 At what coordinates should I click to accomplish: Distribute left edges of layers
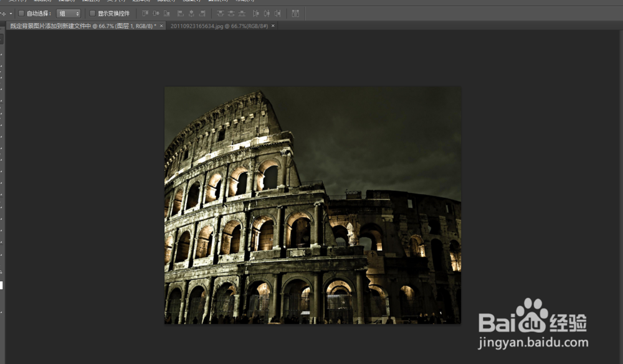coord(256,14)
